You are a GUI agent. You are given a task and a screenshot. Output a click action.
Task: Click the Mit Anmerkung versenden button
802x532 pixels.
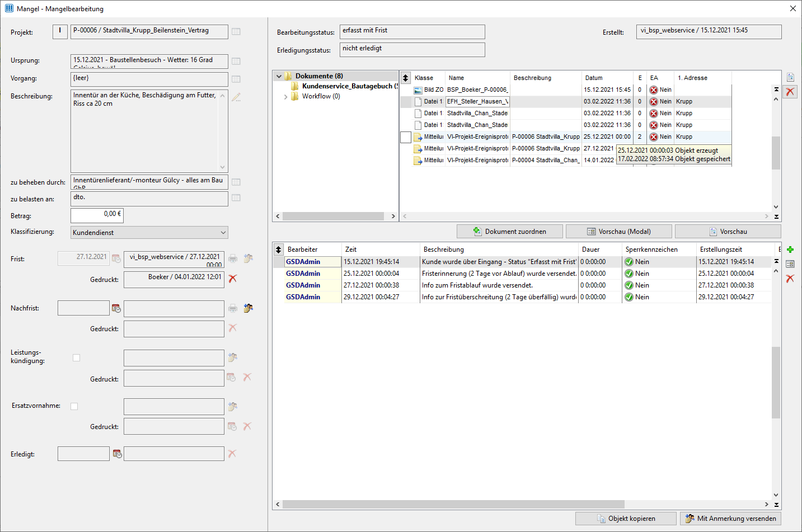[x=730, y=519]
